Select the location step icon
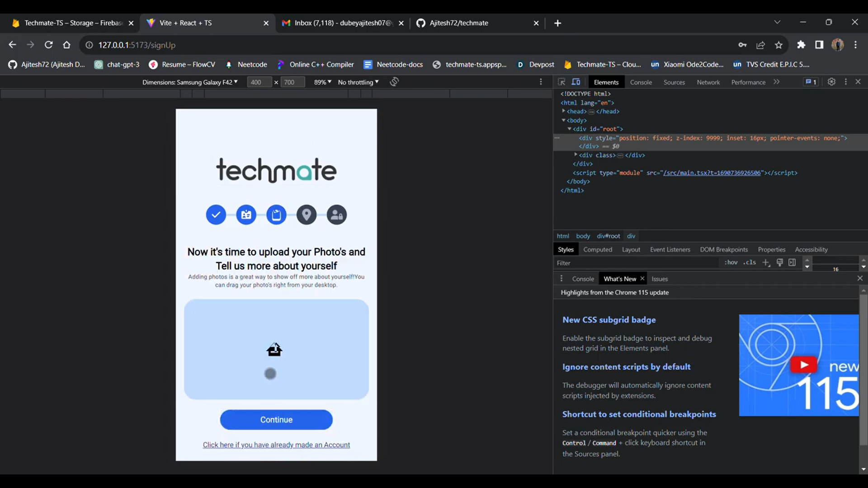Image resolution: width=868 pixels, height=488 pixels. (307, 215)
